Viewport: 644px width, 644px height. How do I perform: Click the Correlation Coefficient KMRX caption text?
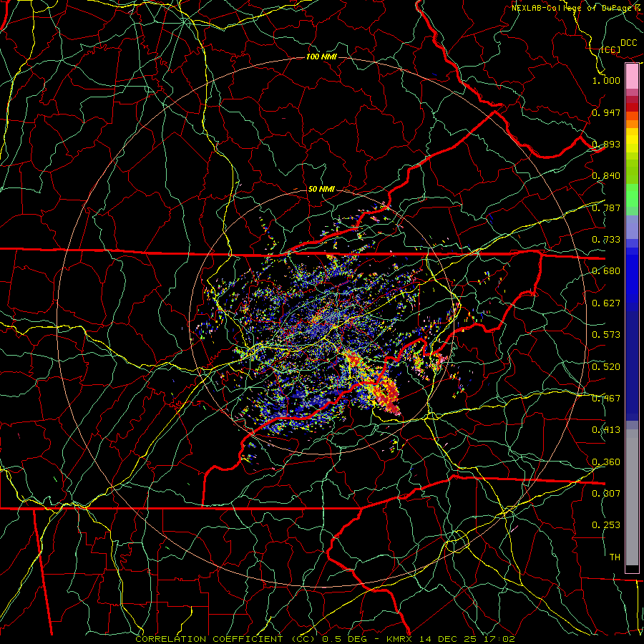point(325,639)
